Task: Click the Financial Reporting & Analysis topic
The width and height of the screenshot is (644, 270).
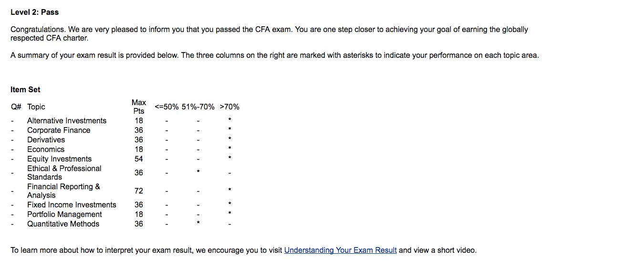Action: pos(63,191)
